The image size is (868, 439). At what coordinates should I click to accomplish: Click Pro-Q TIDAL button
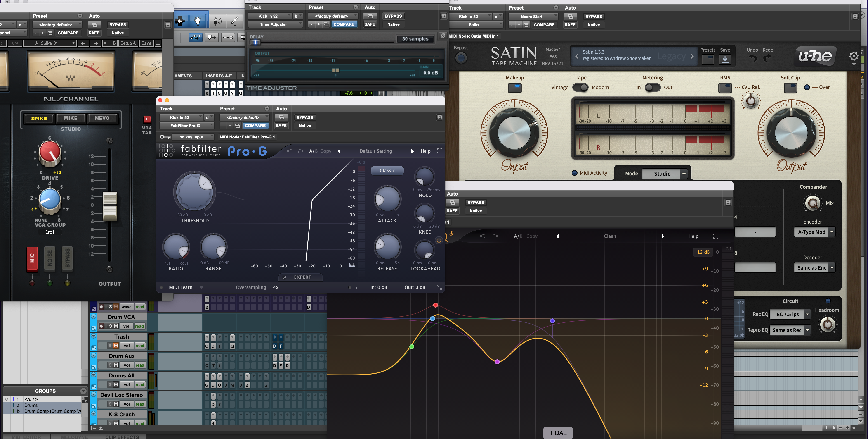tap(558, 433)
